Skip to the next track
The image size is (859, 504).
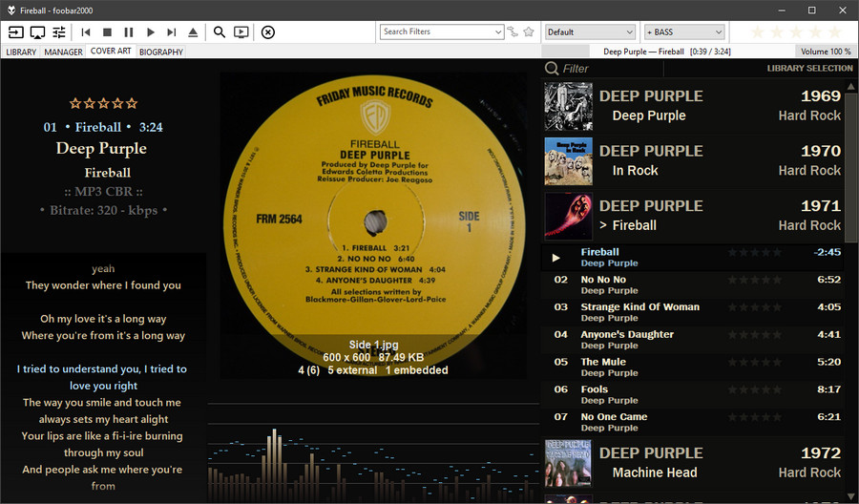point(172,32)
